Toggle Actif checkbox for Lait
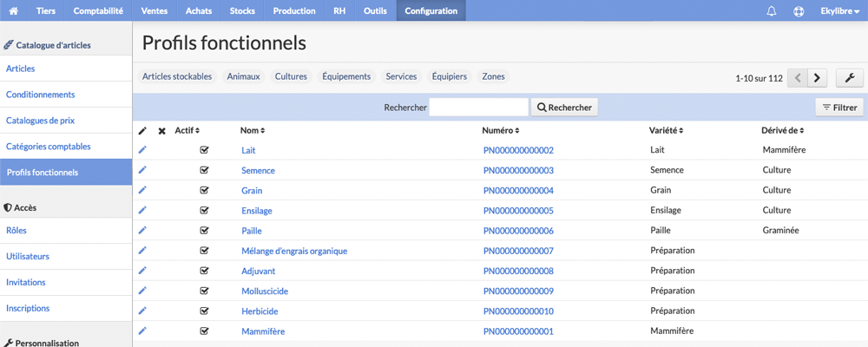The height and width of the screenshot is (347, 868). tap(204, 150)
